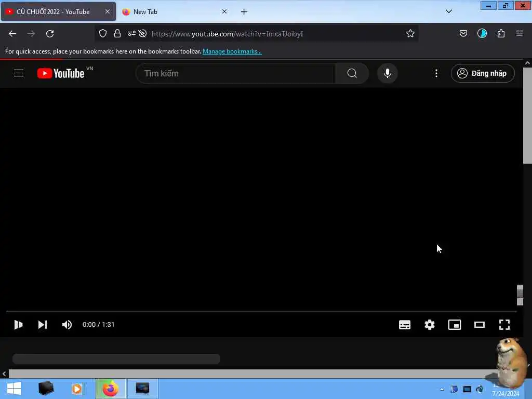Mute the video volume
The height and width of the screenshot is (399, 532).
pos(67,325)
